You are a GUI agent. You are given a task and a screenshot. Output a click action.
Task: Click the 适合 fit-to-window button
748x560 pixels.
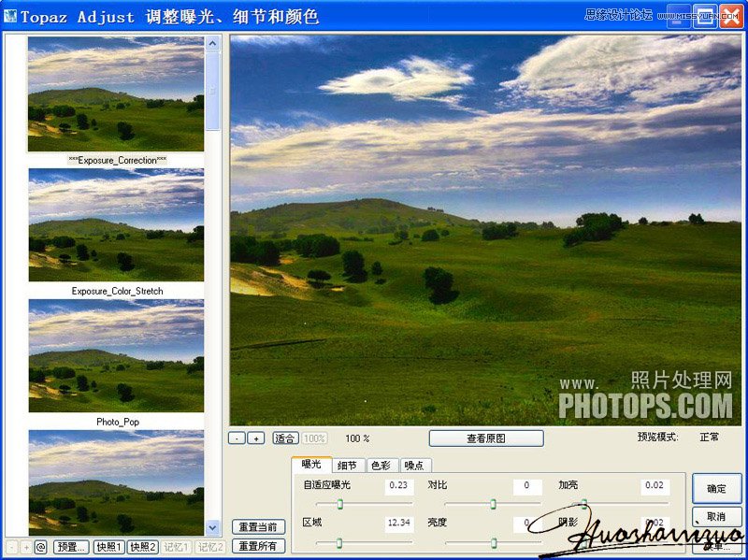[x=285, y=438]
